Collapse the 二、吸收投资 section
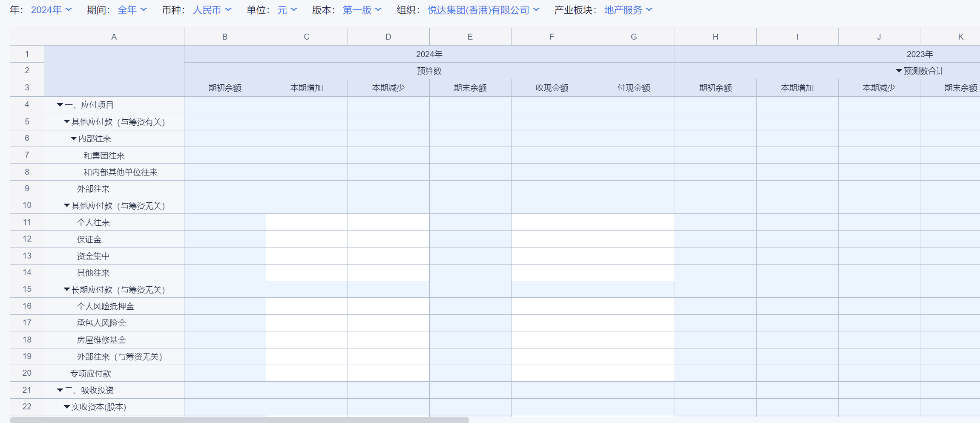The image size is (980, 423). click(x=60, y=390)
